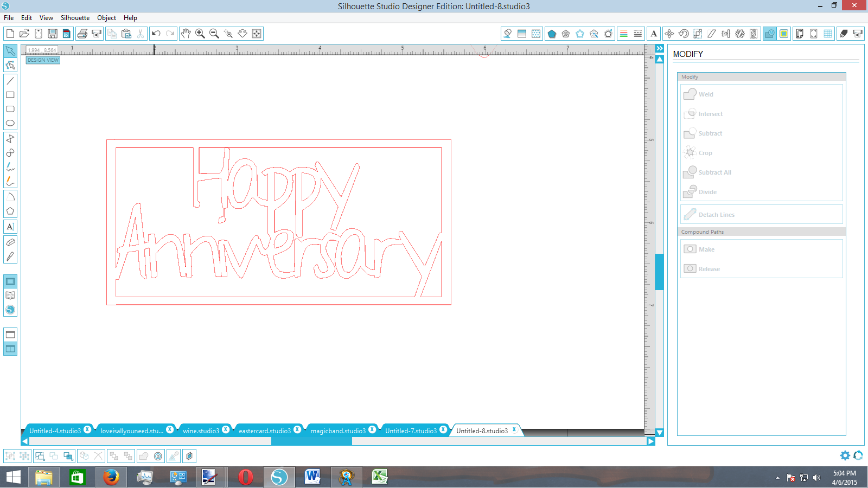Collapse the side panel with double chevron
Viewport: 868px width, 488px height.
[660, 49]
